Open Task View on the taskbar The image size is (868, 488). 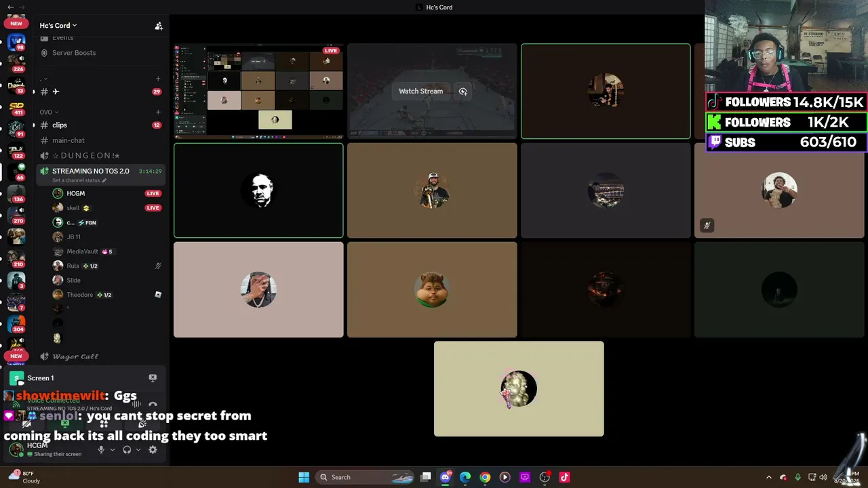click(426, 477)
